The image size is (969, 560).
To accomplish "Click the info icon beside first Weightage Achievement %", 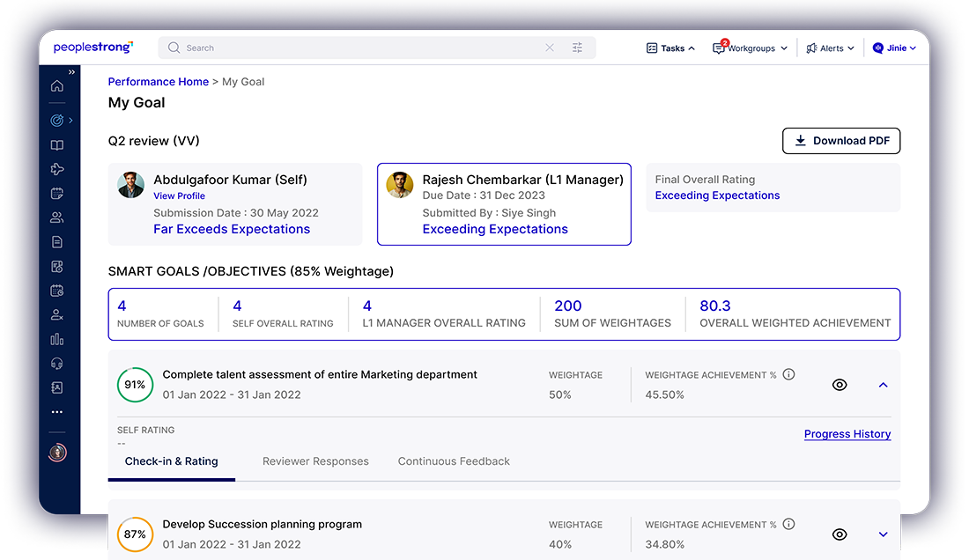I will coord(788,374).
